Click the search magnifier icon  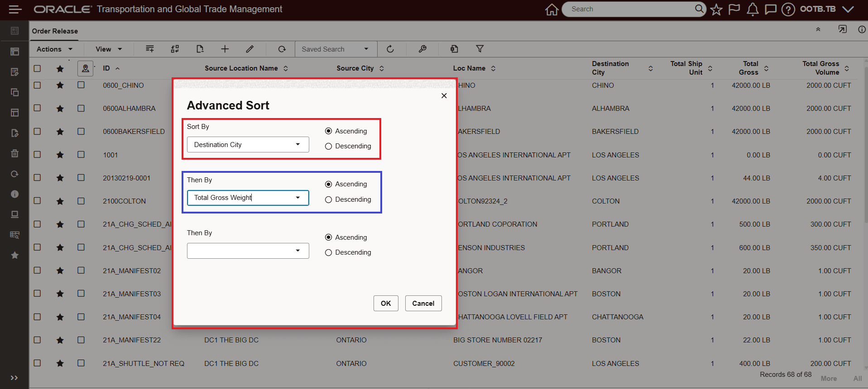pyautogui.click(x=700, y=9)
